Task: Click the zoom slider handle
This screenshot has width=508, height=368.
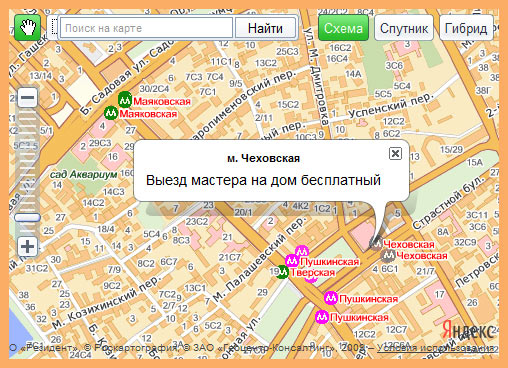Action: click(27, 218)
